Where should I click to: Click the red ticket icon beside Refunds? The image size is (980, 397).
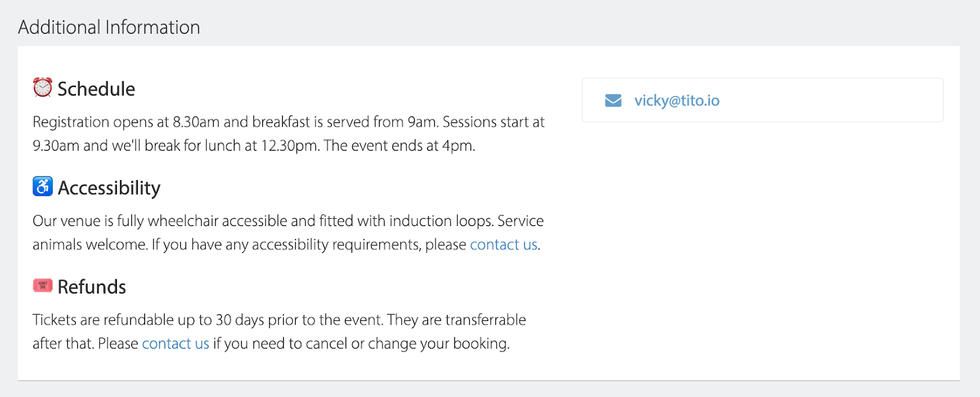point(42,285)
